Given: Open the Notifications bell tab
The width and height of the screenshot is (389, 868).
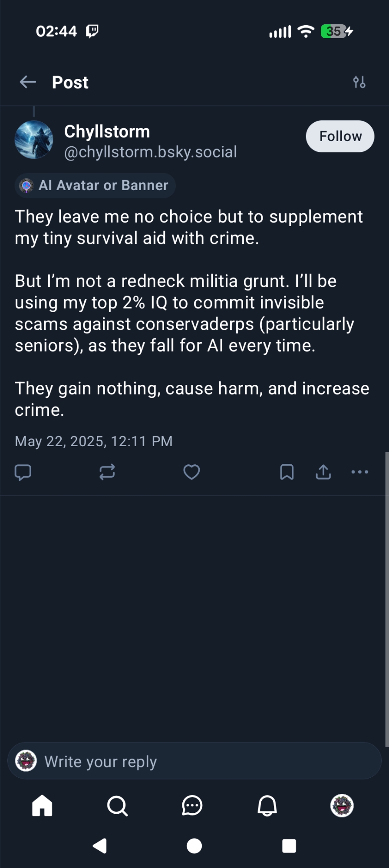Looking at the screenshot, I should pyautogui.click(x=267, y=806).
